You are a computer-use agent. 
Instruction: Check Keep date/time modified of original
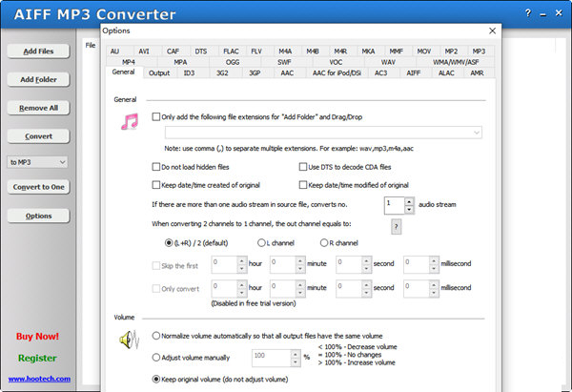point(303,185)
